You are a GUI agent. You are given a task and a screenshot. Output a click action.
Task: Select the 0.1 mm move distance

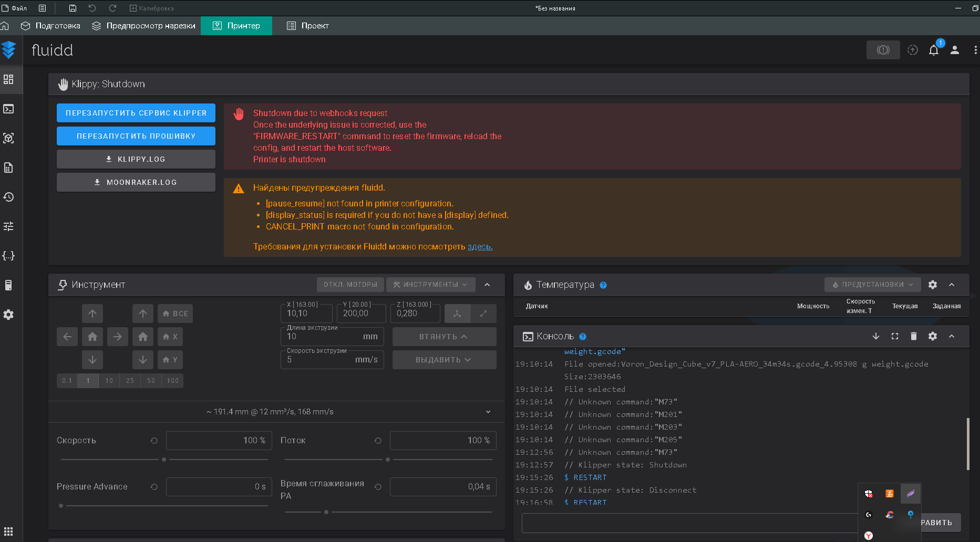coord(67,381)
